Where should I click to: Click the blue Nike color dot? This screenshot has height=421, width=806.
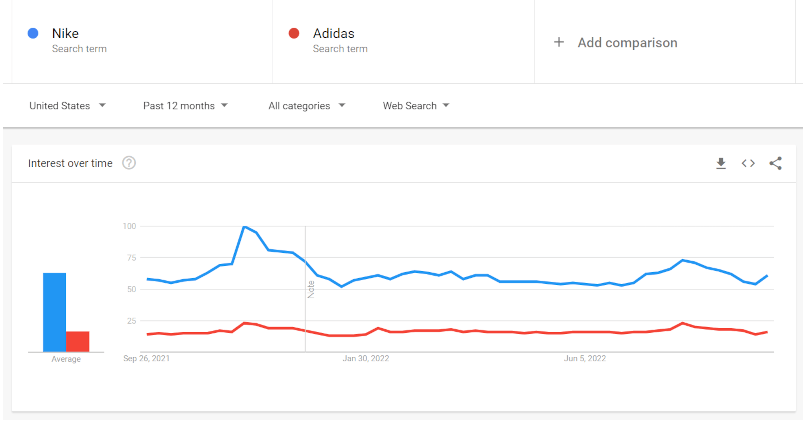point(33,34)
